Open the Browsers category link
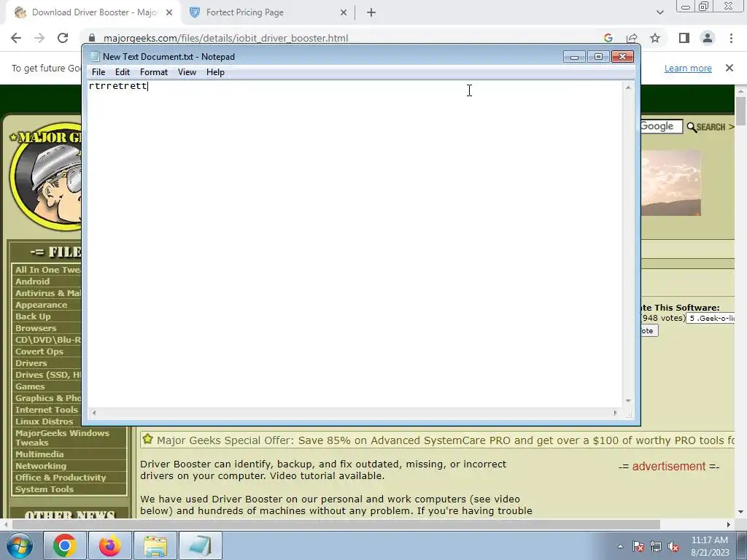Viewport: 747px width, 560px height. [36, 328]
